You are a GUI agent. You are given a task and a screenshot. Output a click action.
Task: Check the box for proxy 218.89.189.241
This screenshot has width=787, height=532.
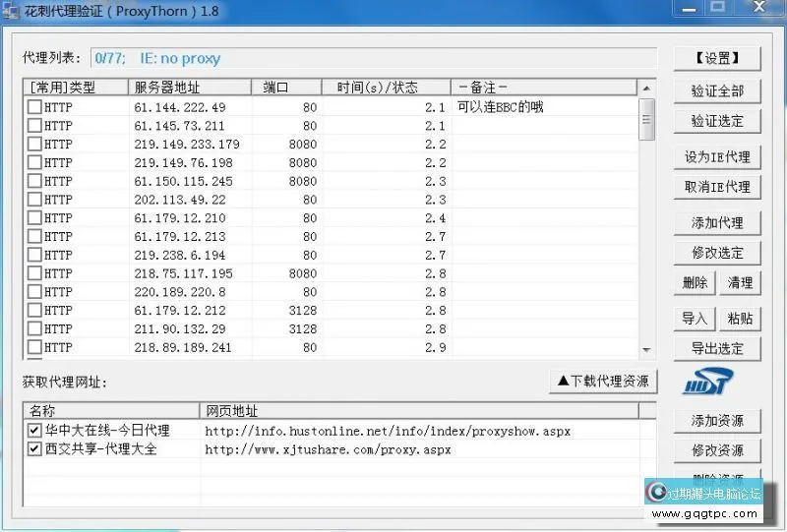pyautogui.click(x=34, y=347)
